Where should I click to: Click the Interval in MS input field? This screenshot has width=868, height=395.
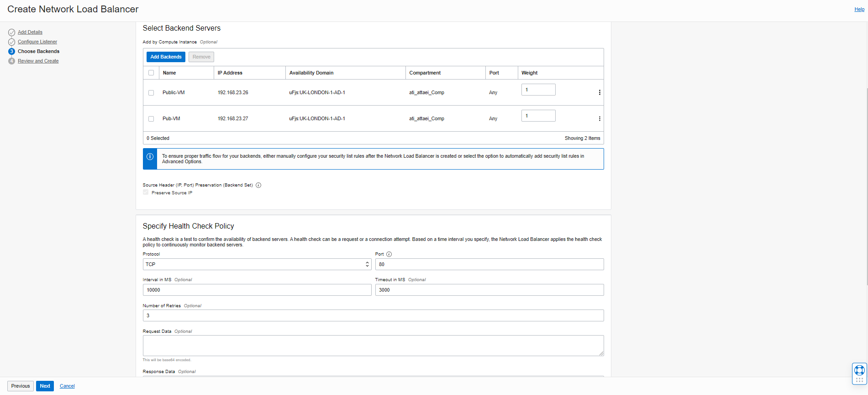click(x=257, y=290)
